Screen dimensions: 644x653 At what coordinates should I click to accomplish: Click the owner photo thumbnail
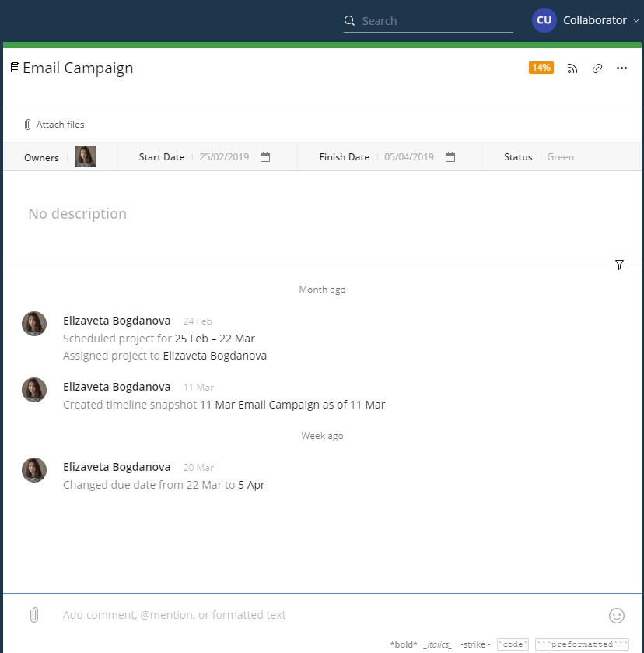click(86, 156)
